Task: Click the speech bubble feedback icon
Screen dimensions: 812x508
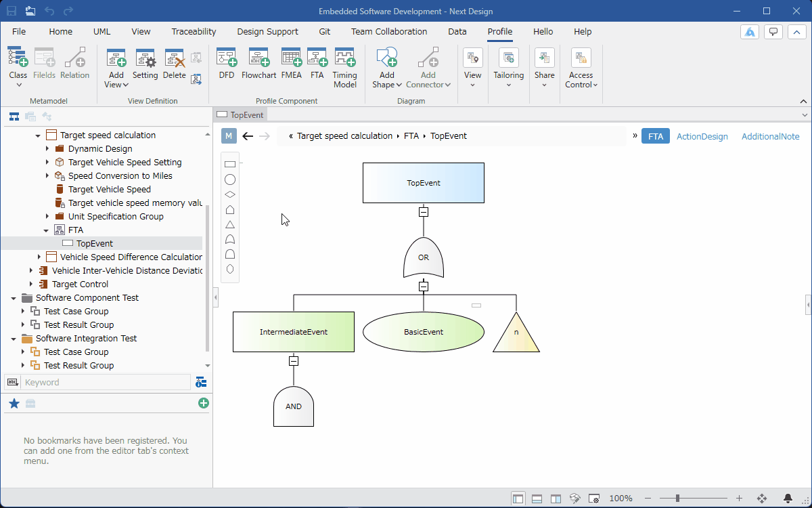Action: (x=773, y=32)
